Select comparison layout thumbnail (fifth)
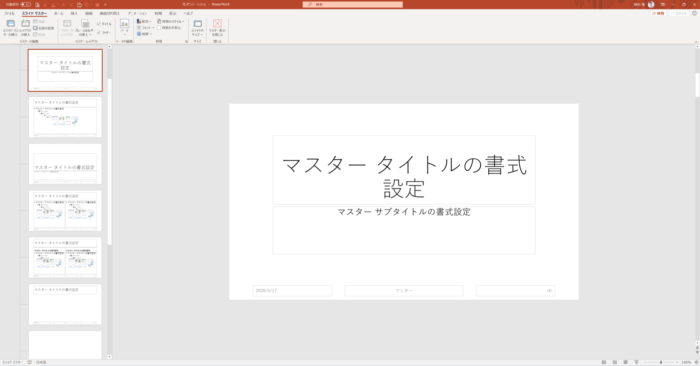This screenshot has height=366, width=700. [65, 258]
